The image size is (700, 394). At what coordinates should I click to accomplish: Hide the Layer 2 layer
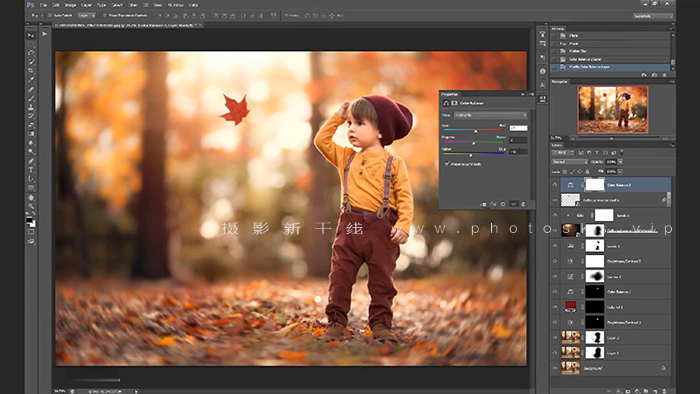click(555, 337)
